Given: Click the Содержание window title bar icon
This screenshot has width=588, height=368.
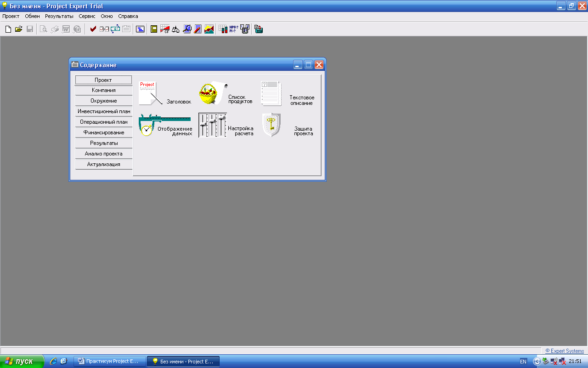Looking at the screenshot, I should pos(75,65).
